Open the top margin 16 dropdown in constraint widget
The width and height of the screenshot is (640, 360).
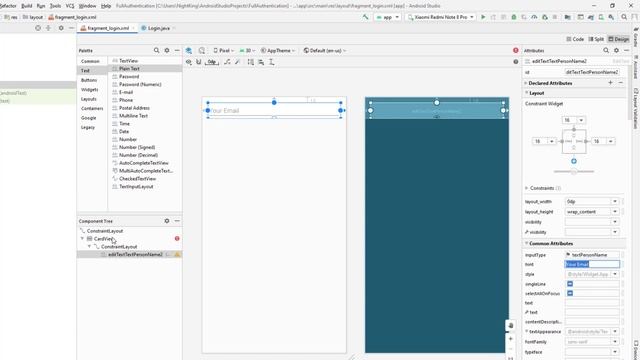pyautogui.click(x=581, y=120)
